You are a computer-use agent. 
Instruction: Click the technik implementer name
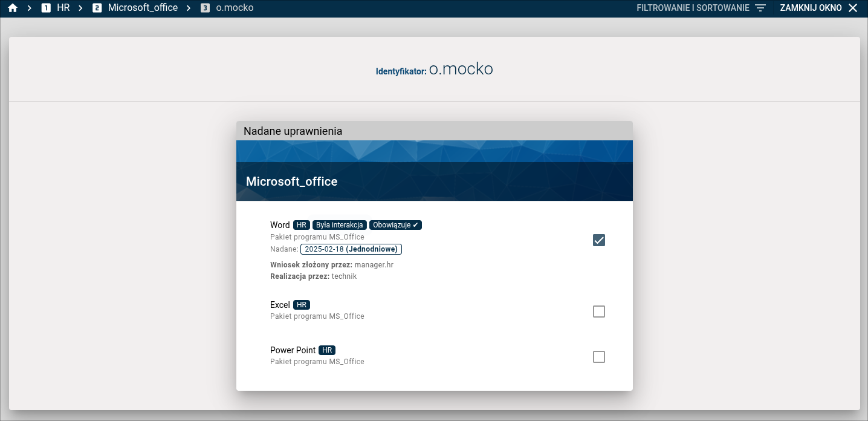pyautogui.click(x=345, y=276)
